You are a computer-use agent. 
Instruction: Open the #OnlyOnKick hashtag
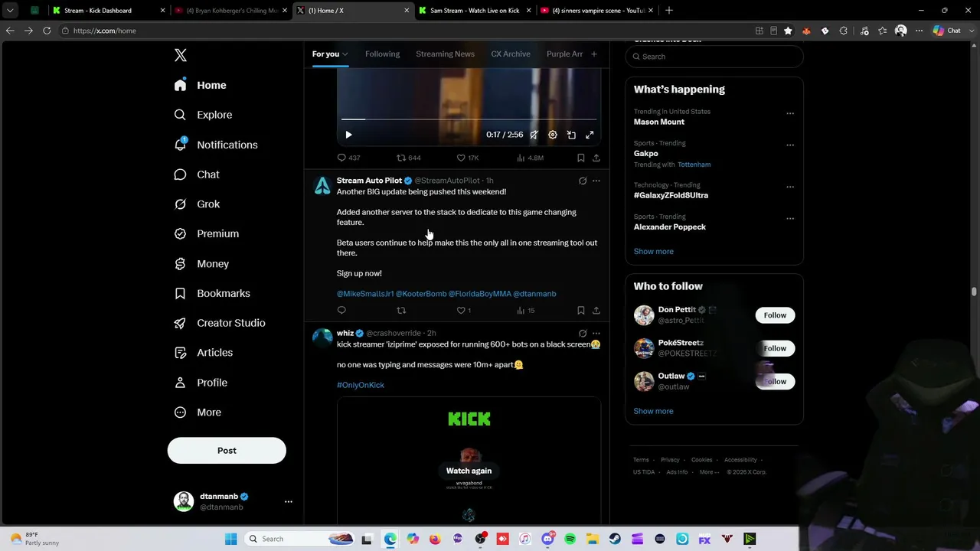point(361,385)
